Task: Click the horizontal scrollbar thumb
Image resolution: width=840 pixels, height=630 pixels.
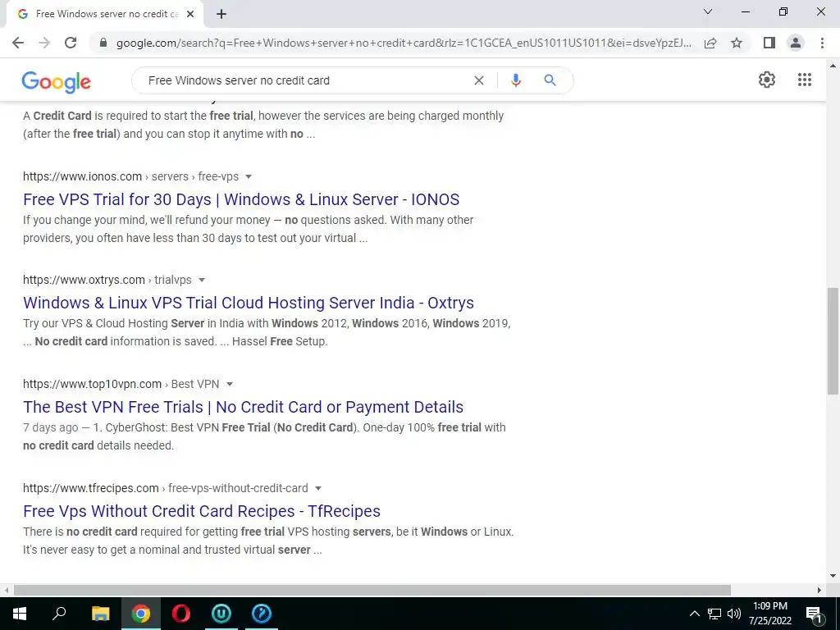Action: 372,590
